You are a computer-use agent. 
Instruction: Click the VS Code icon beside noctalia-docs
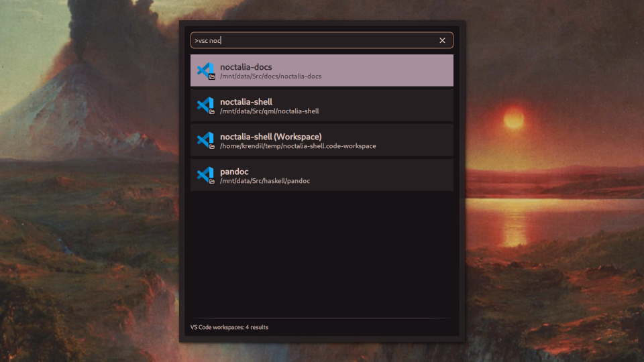click(206, 70)
